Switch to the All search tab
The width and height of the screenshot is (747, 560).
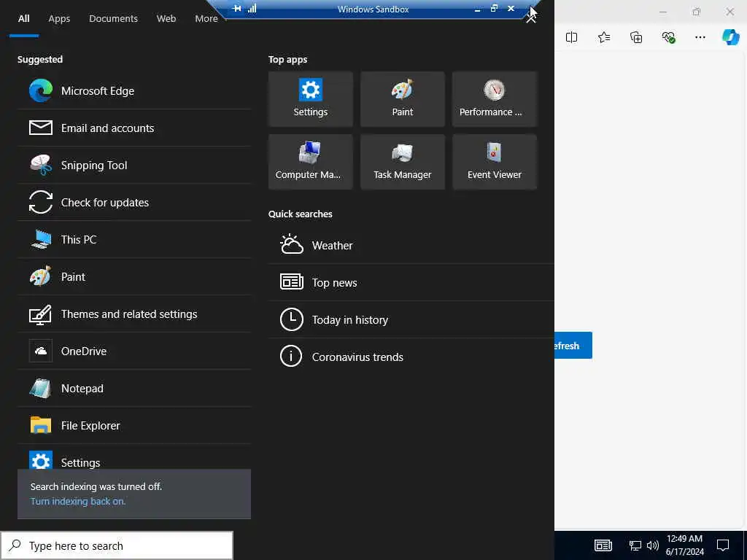point(24,18)
